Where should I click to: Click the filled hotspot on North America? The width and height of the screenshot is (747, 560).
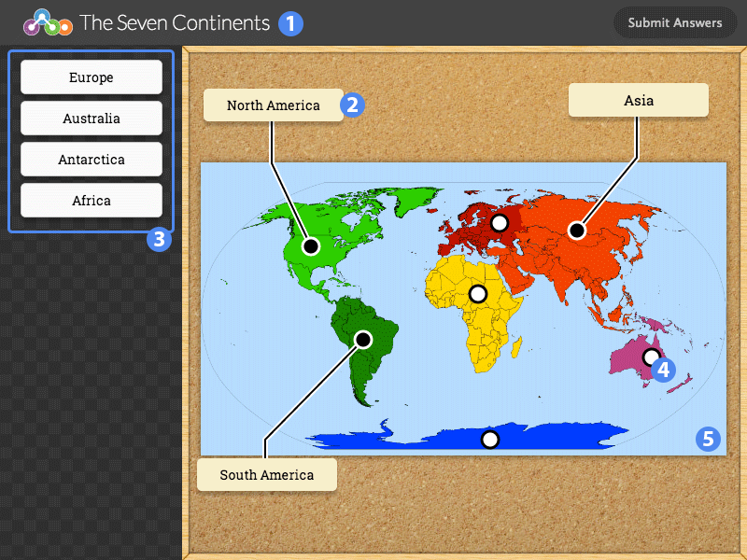coord(311,246)
